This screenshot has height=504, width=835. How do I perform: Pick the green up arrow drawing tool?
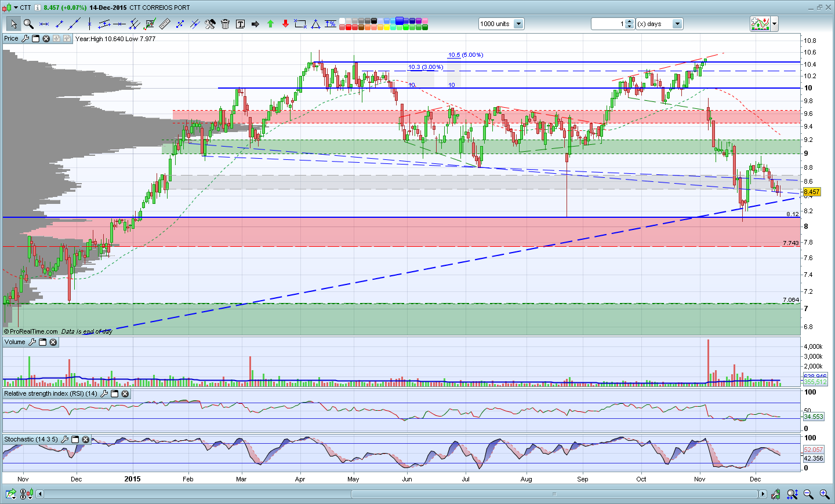click(x=270, y=24)
